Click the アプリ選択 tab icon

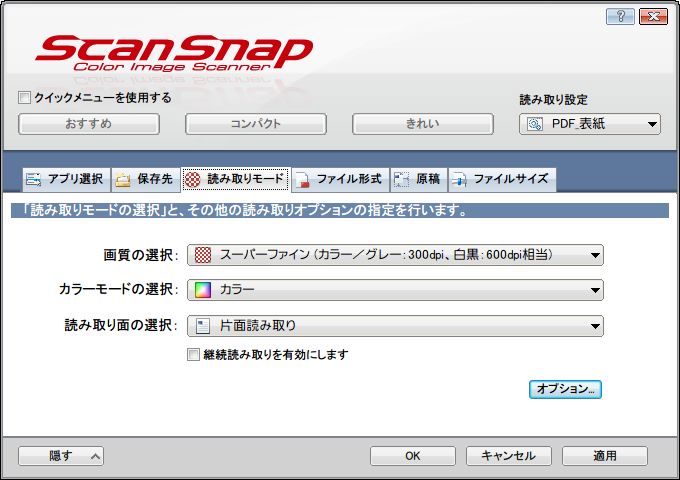tap(33, 179)
